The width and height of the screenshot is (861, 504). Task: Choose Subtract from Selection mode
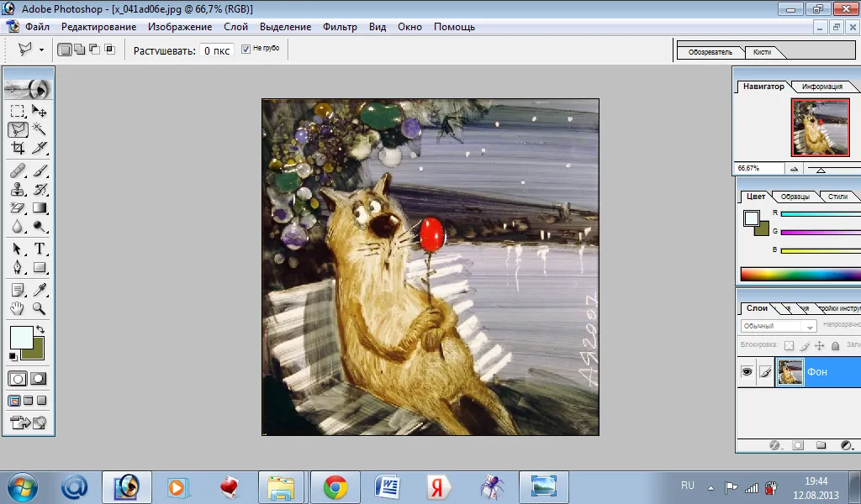[x=94, y=50]
